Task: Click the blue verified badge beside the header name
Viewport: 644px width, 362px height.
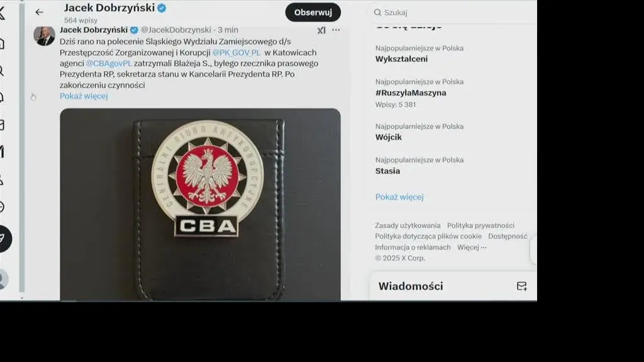Action: [x=162, y=8]
